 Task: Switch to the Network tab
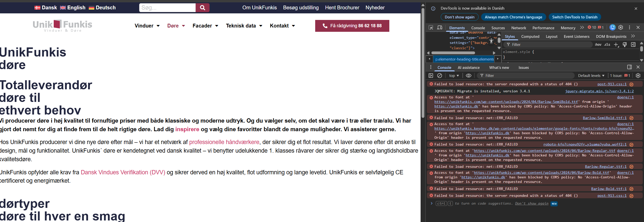[519, 28]
